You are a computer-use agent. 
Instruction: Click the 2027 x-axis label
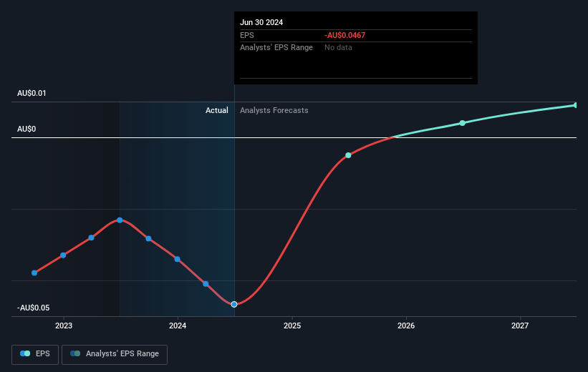(520, 325)
